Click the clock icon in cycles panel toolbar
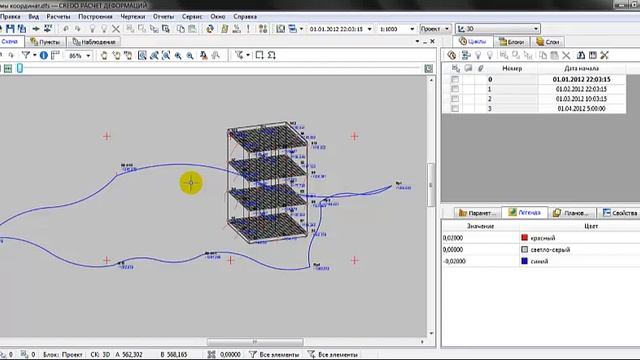The width and height of the screenshot is (640, 360). pyautogui.click(x=451, y=55)
